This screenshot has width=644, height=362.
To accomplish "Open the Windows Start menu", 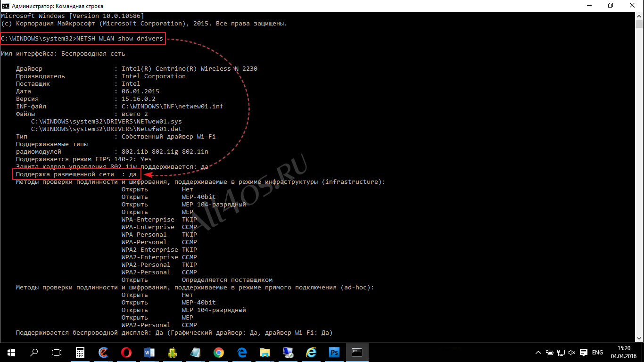I will click(11, 352).
